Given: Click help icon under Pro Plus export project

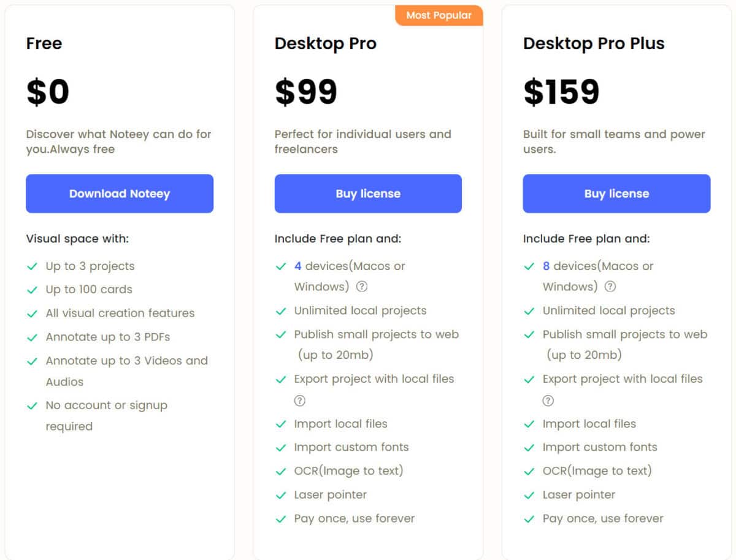Looking at the screenshot, I should (x=548, y=401).
